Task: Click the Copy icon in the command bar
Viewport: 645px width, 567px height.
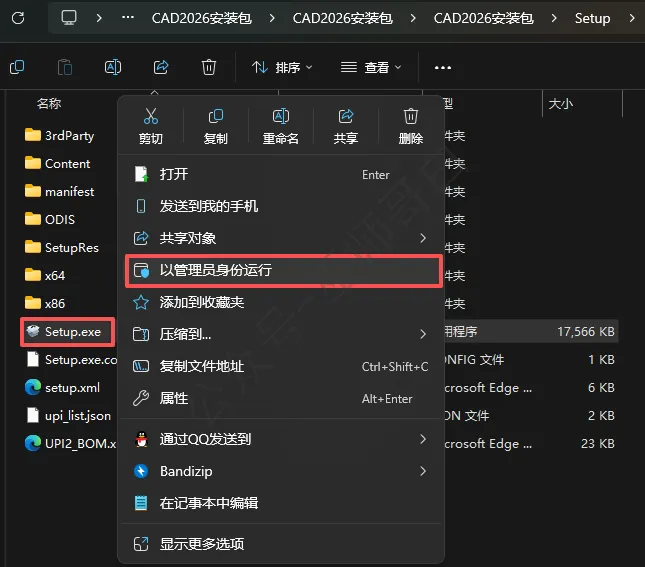Action: tap(17, 67)
